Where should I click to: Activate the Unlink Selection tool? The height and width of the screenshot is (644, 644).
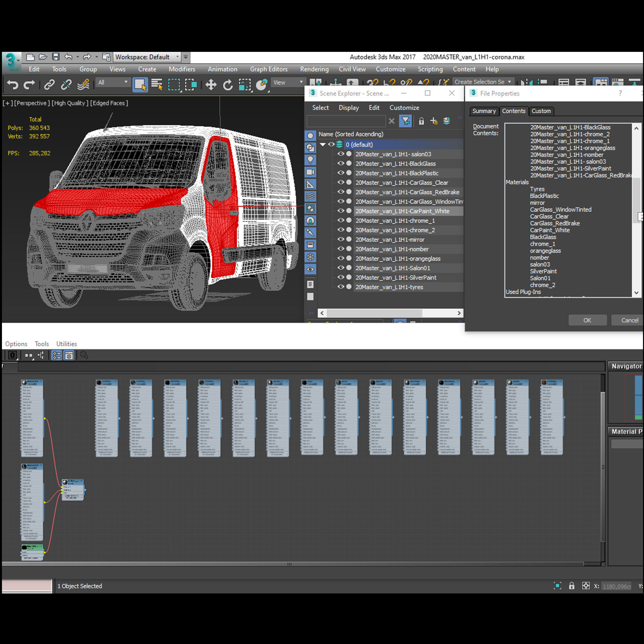pos(66,85)
